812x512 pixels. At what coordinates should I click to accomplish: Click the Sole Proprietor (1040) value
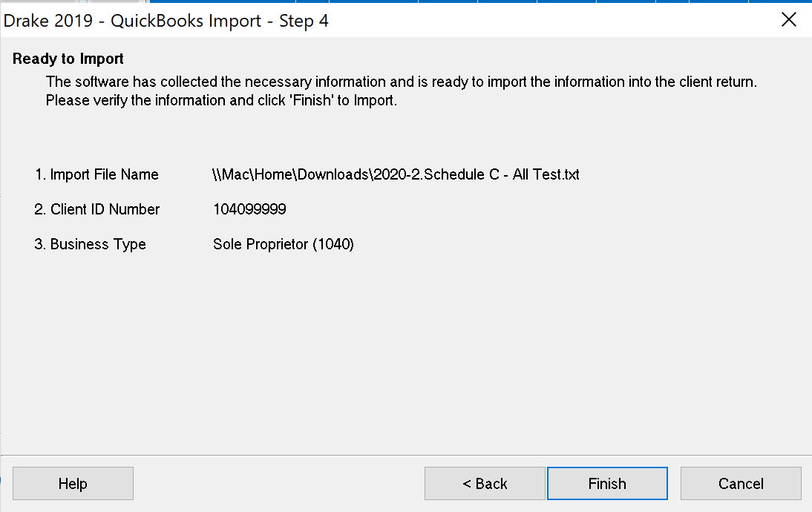pyautogui.click(x=284, y=244)
